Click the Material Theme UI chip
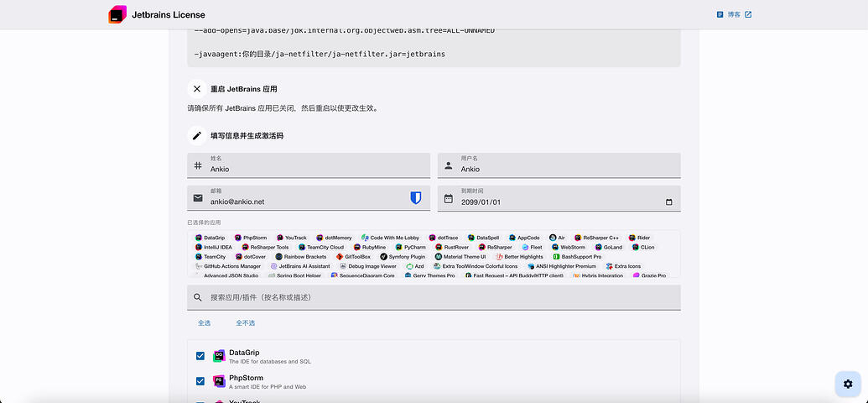Viewport: 868px width, 403px height. (x=460, y=257)
